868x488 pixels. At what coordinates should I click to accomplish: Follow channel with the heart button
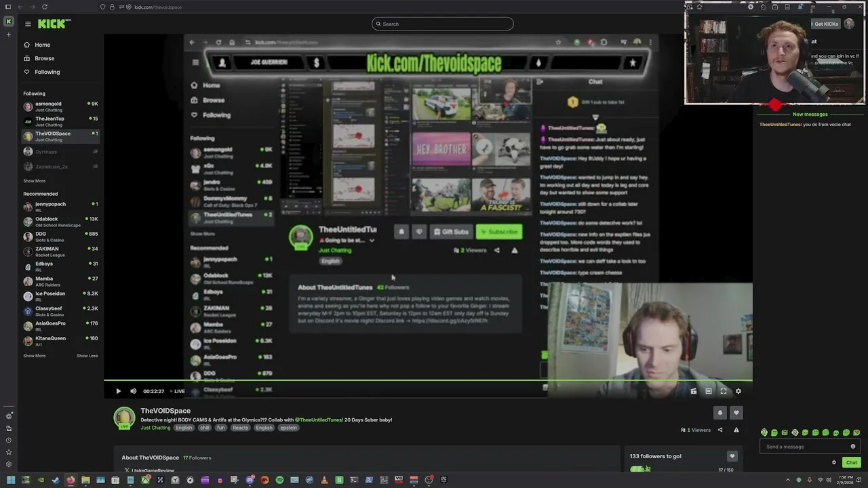point(736,412)
